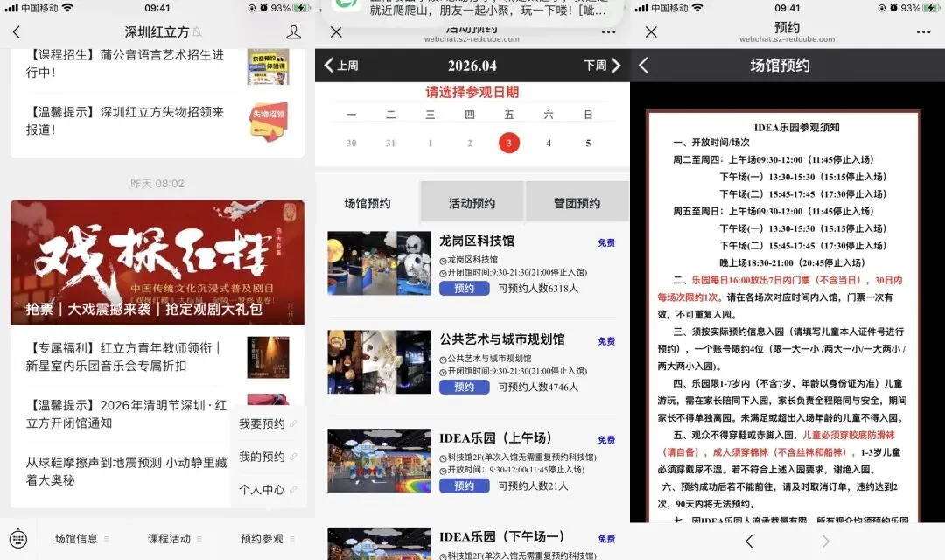Image resolution: width=945 pixels, height=560 pixels.
Task: Select date 31 in the calendar
Action: pos(390,143)
